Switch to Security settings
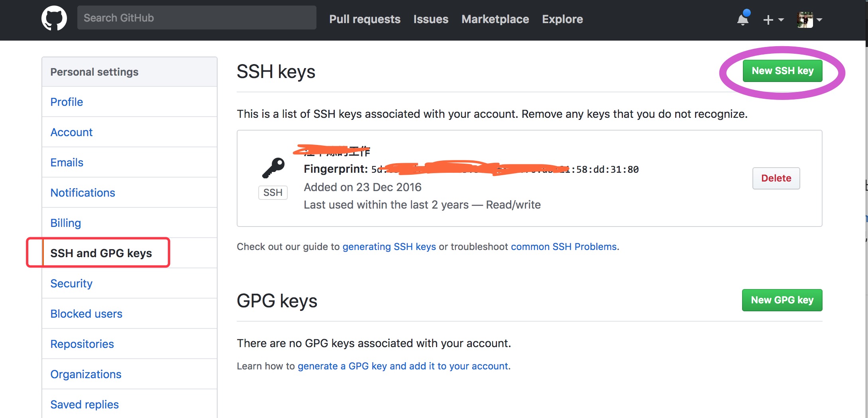The width and height of the screenshot is (868, 418). (x=71, y=283)
